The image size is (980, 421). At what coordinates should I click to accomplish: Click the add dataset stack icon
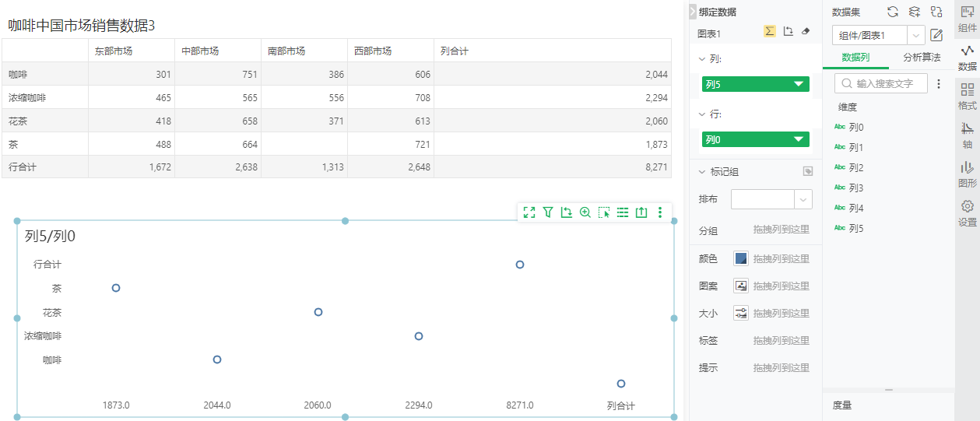pos(915,12)
